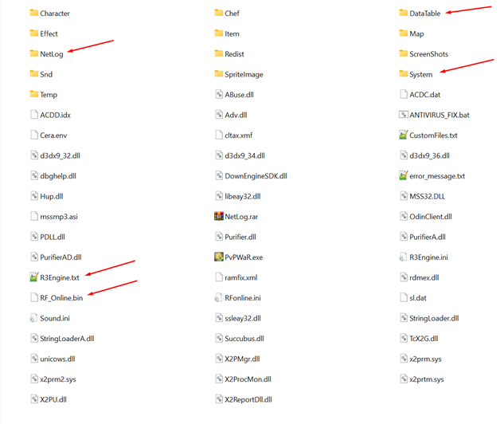
Task: Click the ramfix.xml file
Action: tap(236, 277)
